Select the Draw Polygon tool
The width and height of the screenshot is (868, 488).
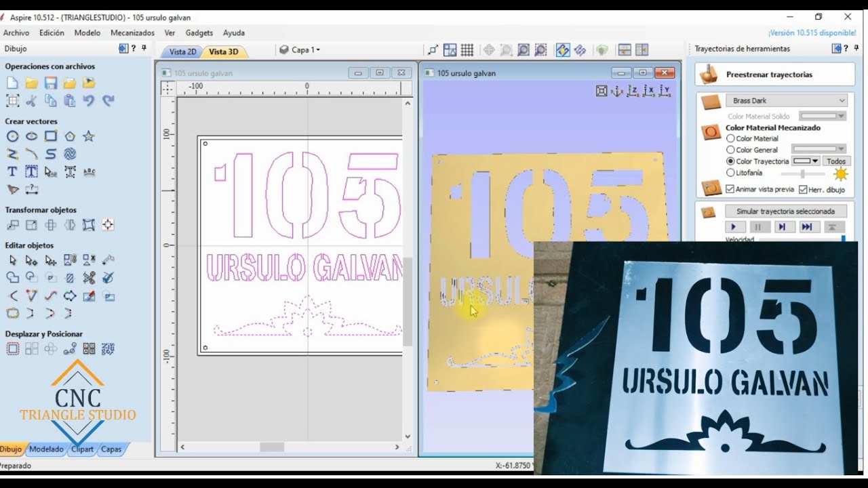click(69, 136)
